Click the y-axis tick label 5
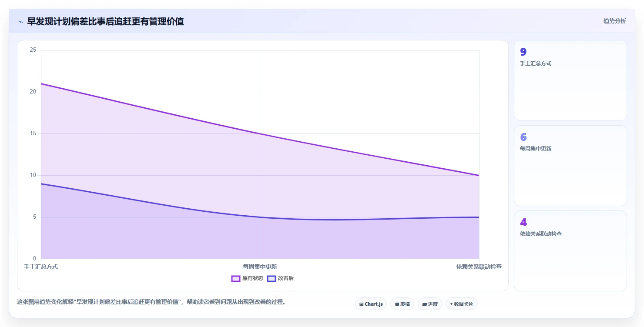Image resolution: width=644 pixels, height=327 pixels. 34,217
